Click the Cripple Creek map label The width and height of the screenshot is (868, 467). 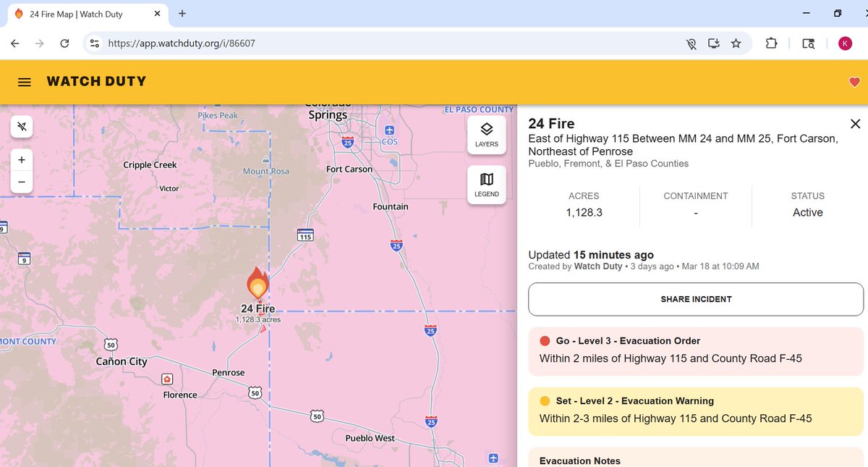coord(150,165)
